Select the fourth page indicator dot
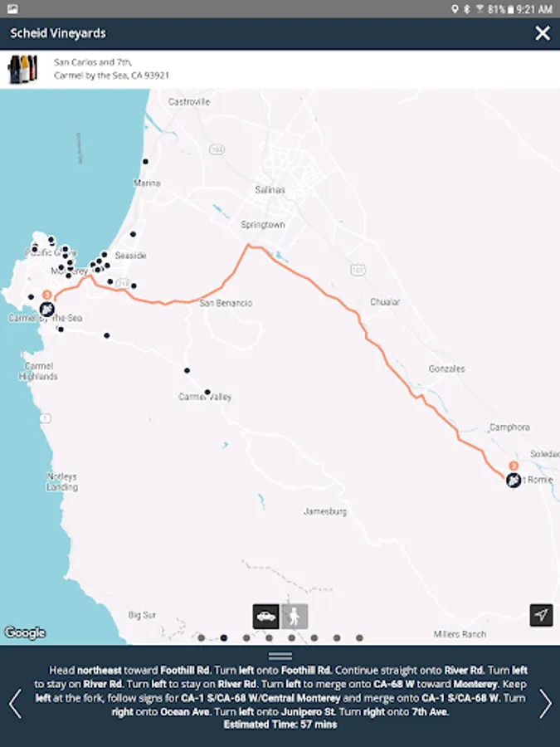Screen dimensions: 560x747 [269, 637]
